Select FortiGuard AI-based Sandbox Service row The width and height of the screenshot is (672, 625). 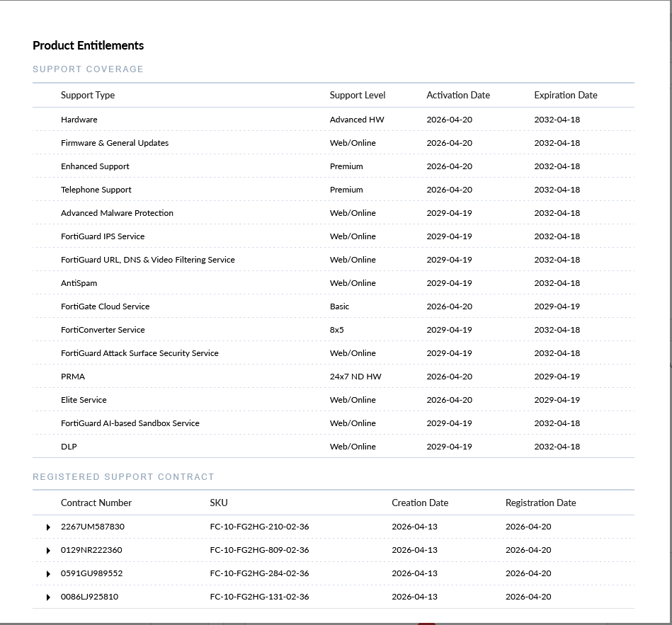334,423
